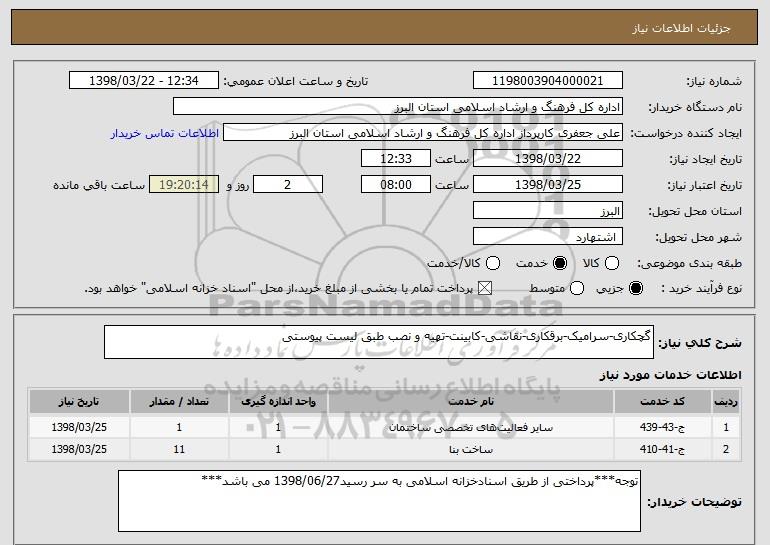The width and height of the screenshot is (770, 545).
Task: Click the announcement date field 1398/03/22 - 12:34
Action: point(144,81)
